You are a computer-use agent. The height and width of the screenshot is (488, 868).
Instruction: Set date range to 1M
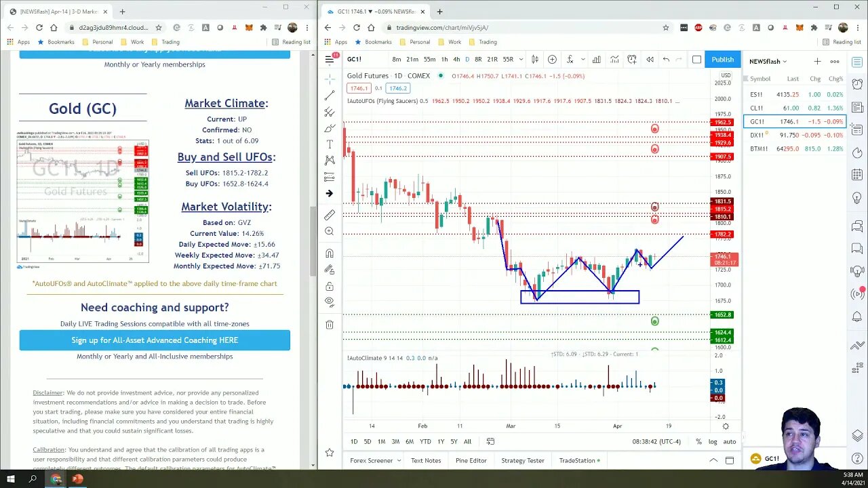click(x=381, y=441)
